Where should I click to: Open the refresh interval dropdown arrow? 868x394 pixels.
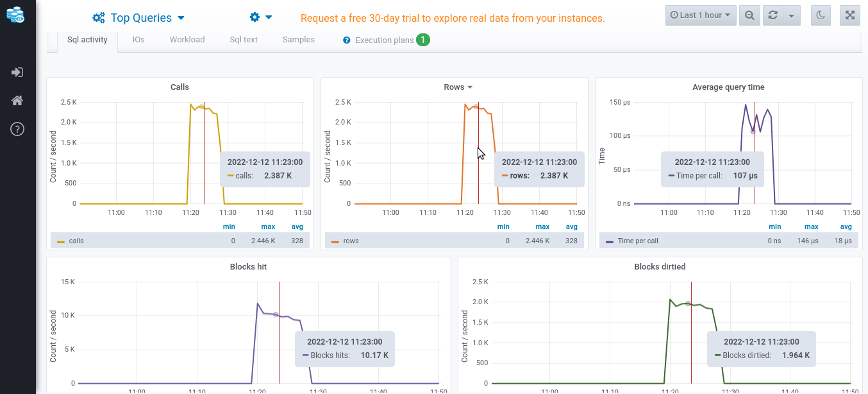point(792,15)
